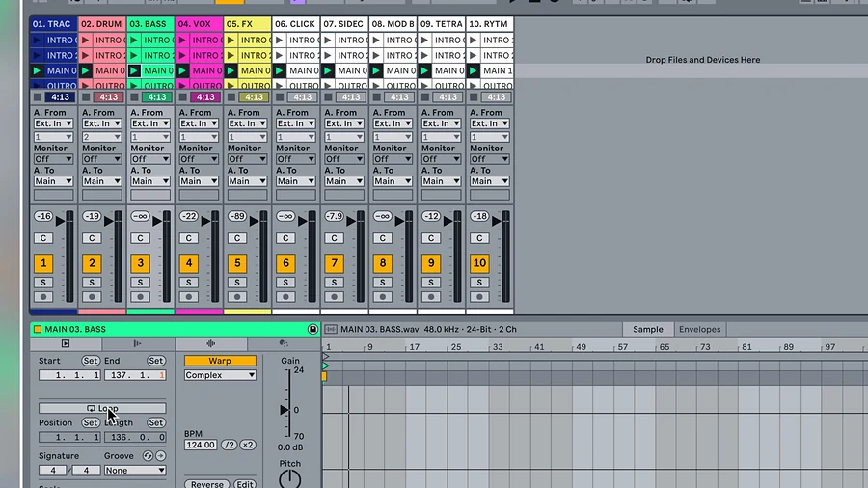Launch first INTRO clip on 02. DRUM
Viewport: 868px width, 488px height.
[x=85, y=41]
